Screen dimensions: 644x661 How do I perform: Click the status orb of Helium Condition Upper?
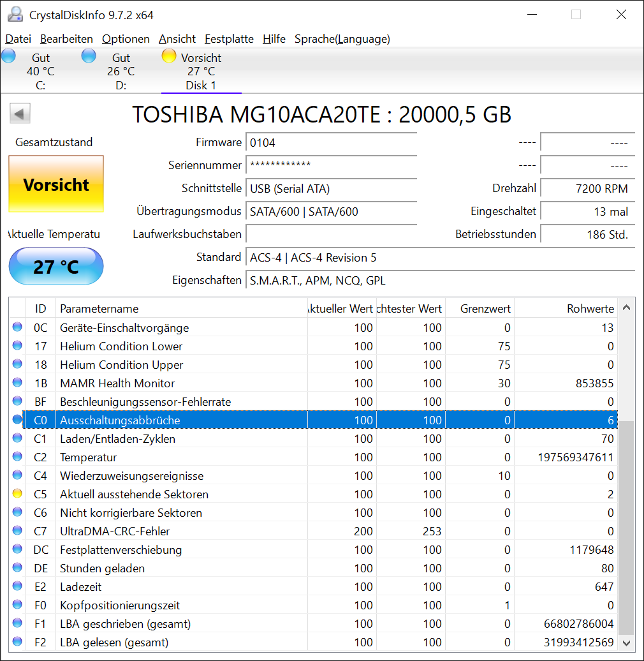coord(17,364)
